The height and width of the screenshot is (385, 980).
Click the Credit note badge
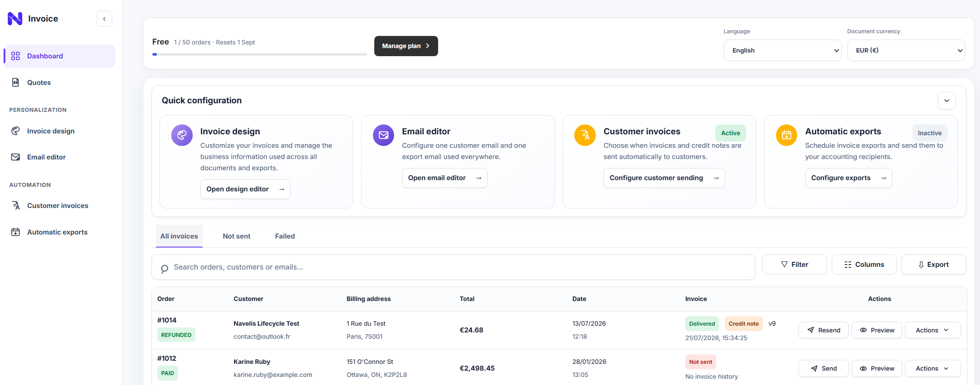point(744,324)
